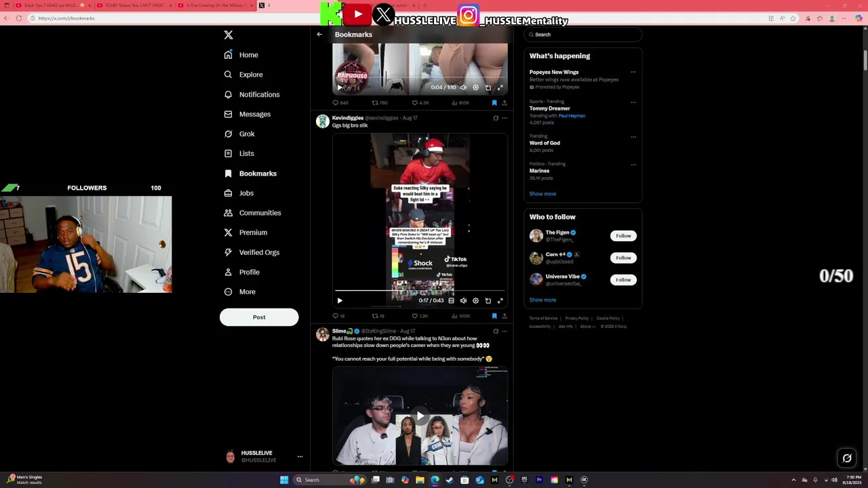This screenshot has height=488, width=868.
Task: Toggle captions on the 0:17 video
Action: pos(451,300)
